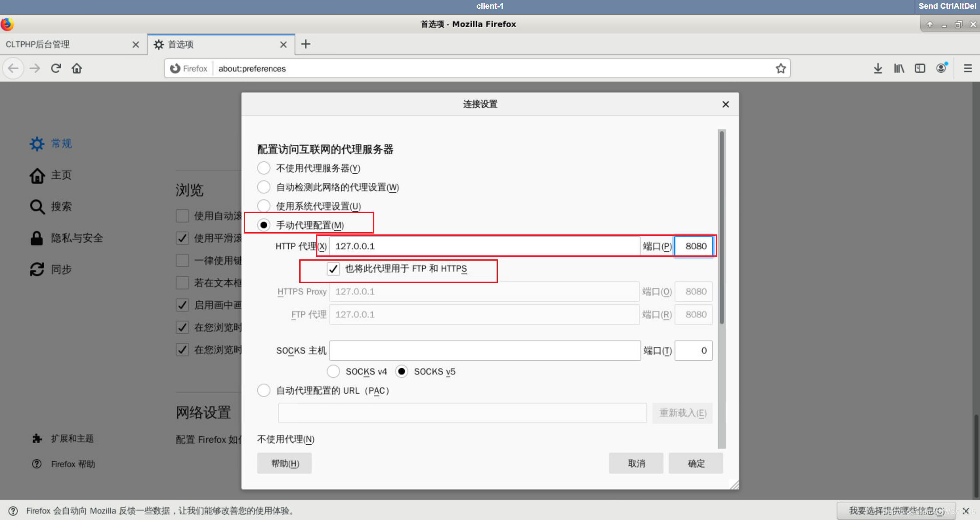Click the PAC URL input field

tap(462, 413)
